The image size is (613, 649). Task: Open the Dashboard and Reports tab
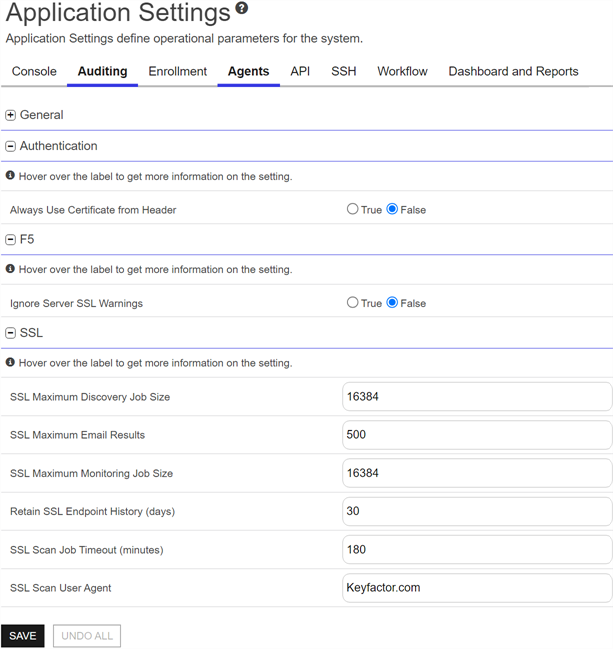click(513, 72)
